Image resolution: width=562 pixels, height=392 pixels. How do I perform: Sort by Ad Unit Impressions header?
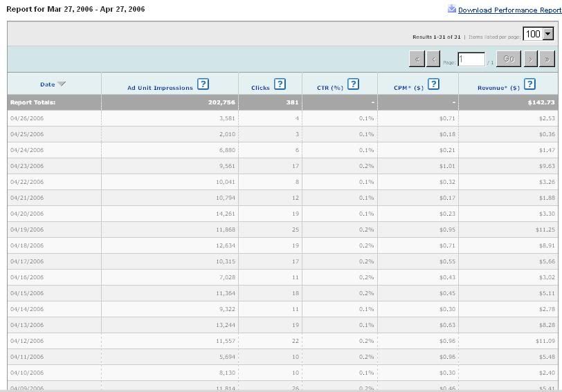point(160,88)
